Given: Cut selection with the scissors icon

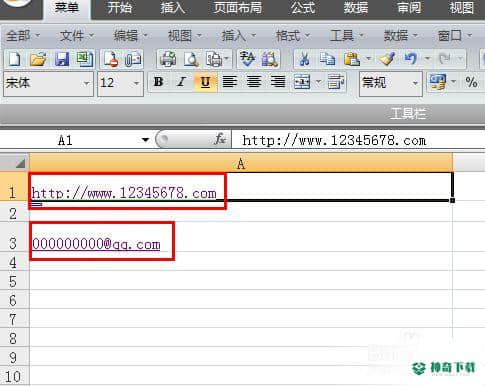Looking at the screenshot, I should pos(304,60).
